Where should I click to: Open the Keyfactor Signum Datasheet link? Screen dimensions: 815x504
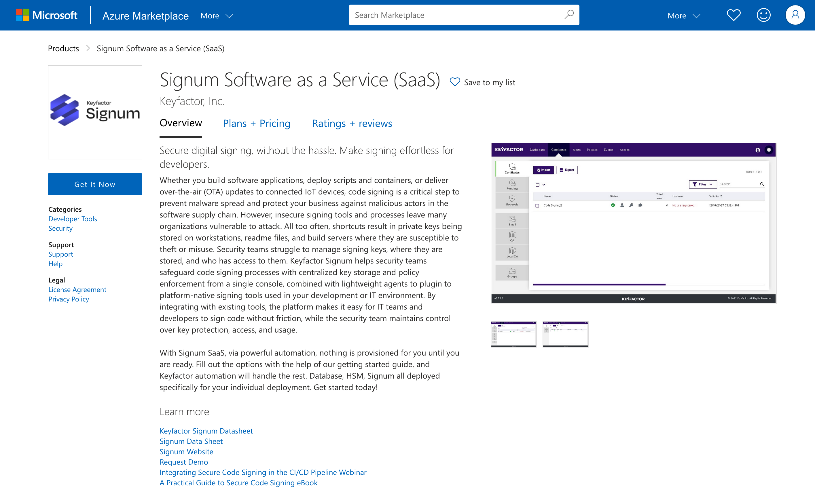click(206, 431)
